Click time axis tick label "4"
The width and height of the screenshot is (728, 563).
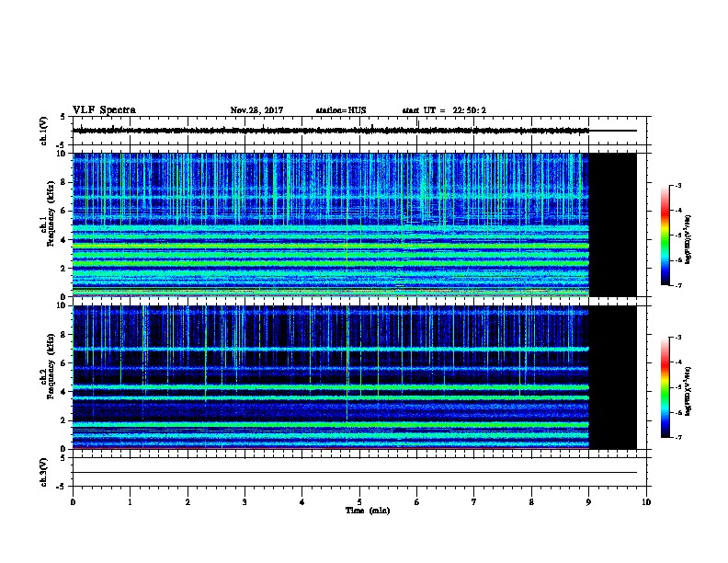tap(302, 501)
